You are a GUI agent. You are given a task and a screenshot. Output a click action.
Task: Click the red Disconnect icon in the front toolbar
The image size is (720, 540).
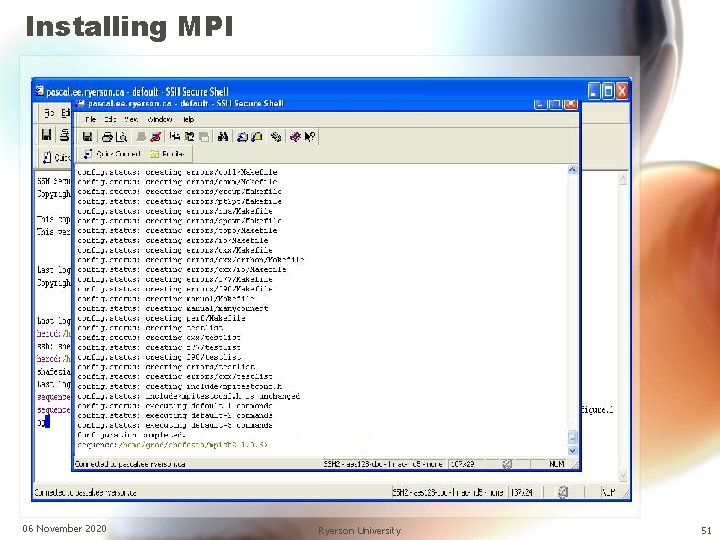156,136
